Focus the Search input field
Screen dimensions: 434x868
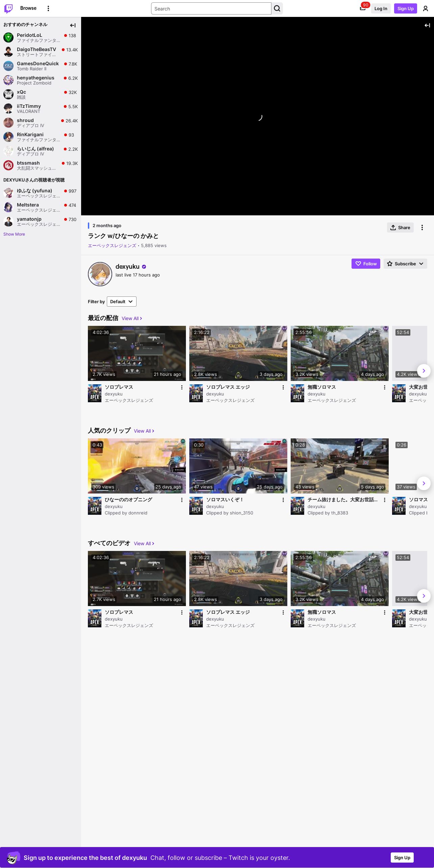[x=211, y=8]
